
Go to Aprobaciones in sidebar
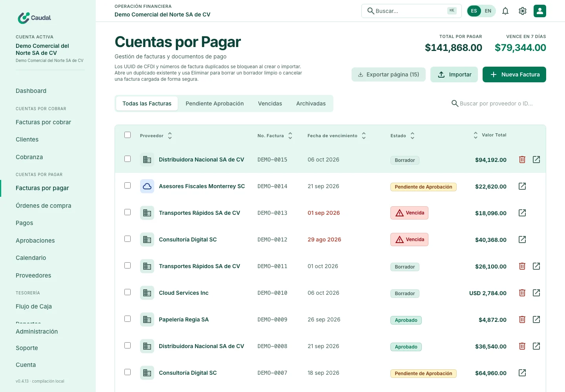click(35, 241)
